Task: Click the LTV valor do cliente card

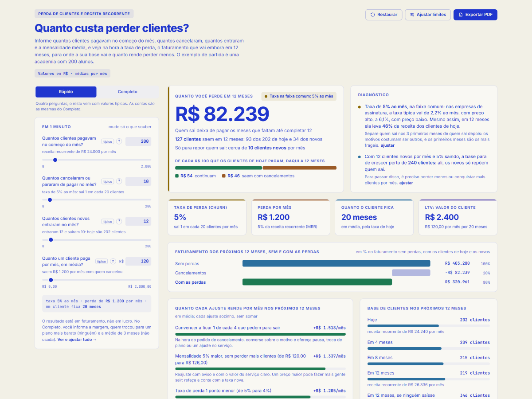Action: (458, 217)
